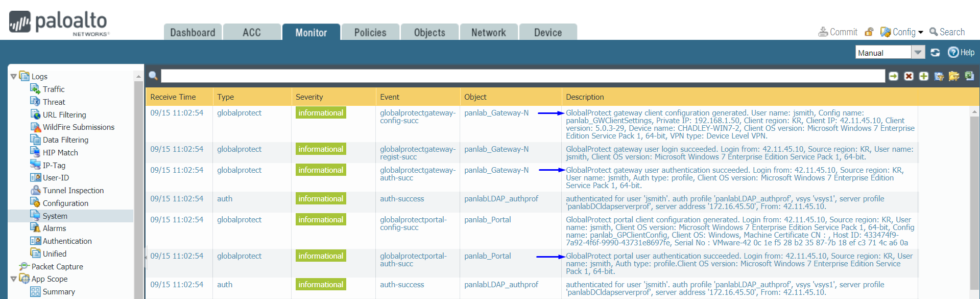Open Configuration logs
Image resolution: width=980 pixels, height=299 pixels.
[65, 203]
